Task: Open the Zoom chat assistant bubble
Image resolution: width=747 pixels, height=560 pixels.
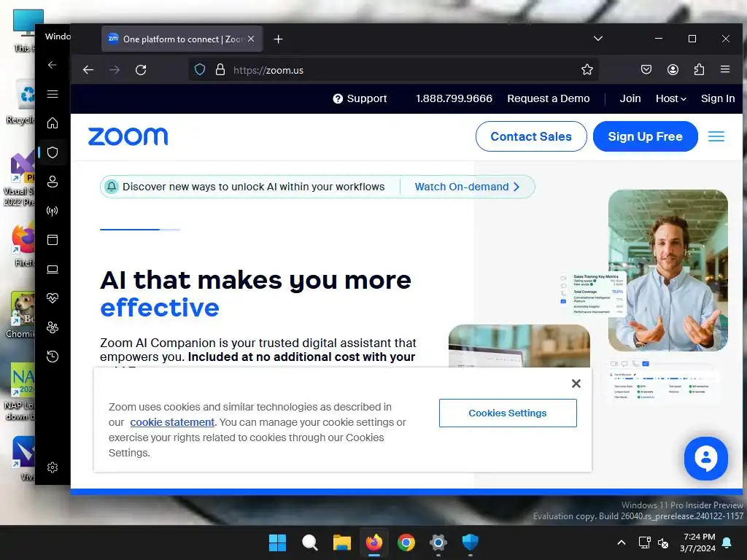Action: click(x=705, y=458)
